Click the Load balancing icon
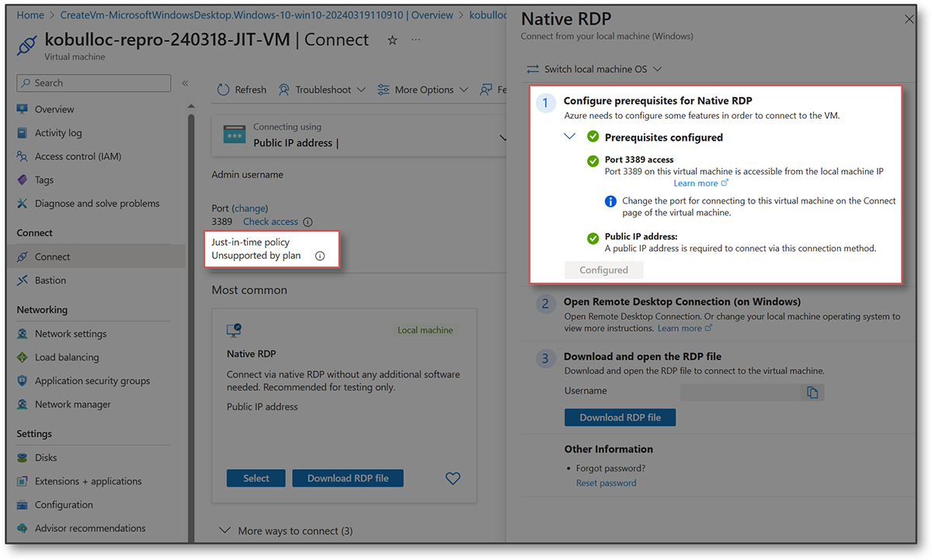 pos(23,357)
